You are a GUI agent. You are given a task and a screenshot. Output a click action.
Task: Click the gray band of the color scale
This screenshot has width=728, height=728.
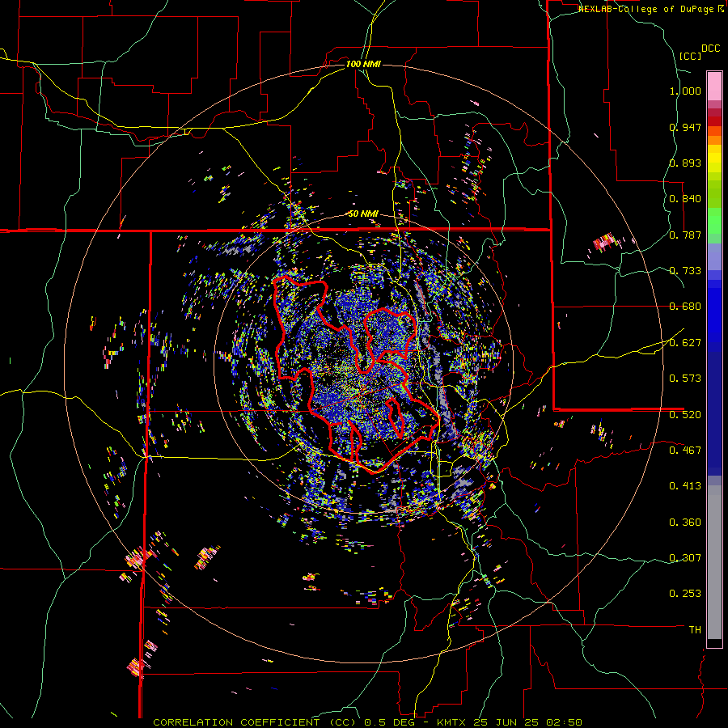[714, 562]
